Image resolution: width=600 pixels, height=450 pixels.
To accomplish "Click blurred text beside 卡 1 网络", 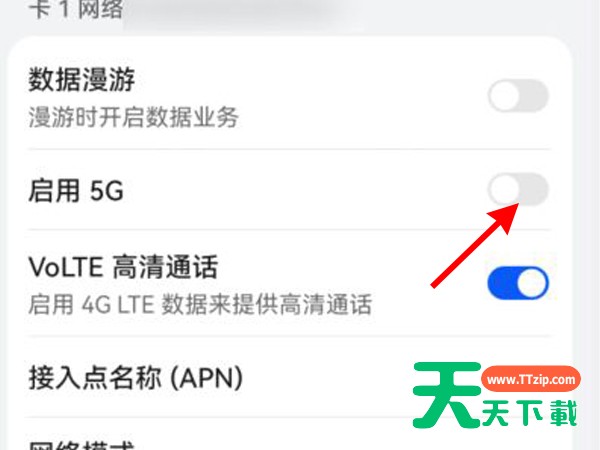I will (230, 13).
